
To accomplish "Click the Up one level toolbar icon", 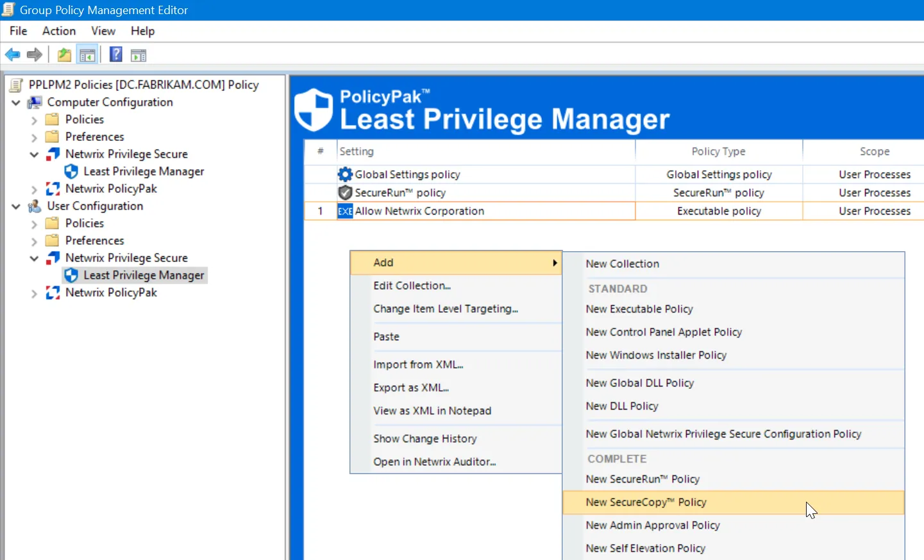I will point(63,54).
